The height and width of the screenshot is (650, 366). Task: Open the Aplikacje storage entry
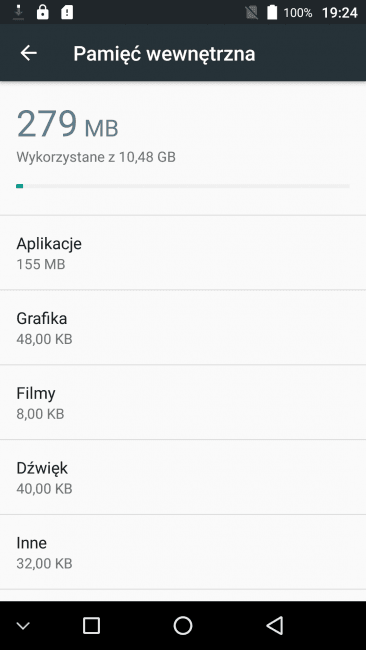pyautogui.click(x=183, y=252)
